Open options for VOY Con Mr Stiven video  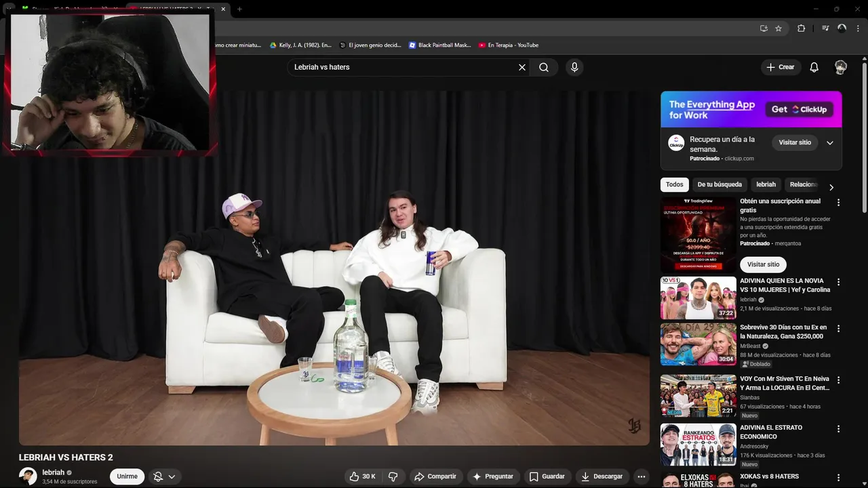(838, 380)
